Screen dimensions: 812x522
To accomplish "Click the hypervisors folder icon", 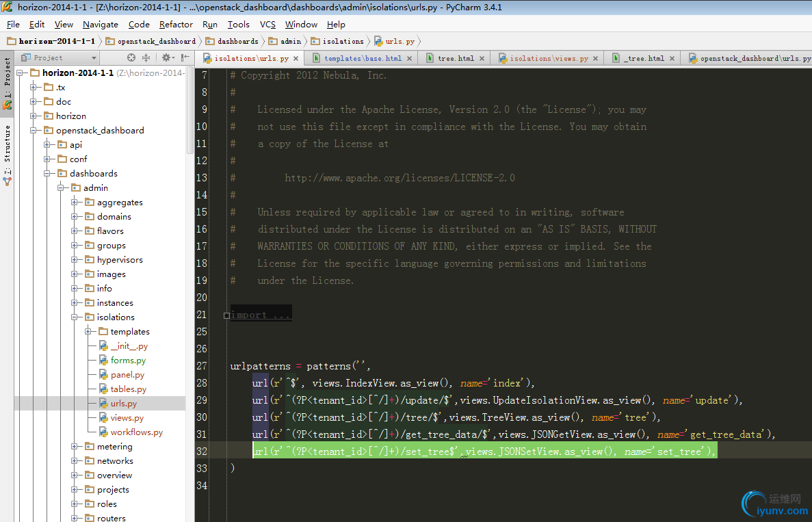I will tap(90, 259).
